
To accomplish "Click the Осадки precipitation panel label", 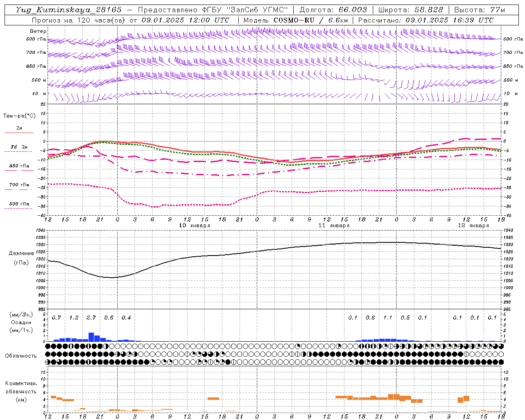I will (x=21, y=322).
